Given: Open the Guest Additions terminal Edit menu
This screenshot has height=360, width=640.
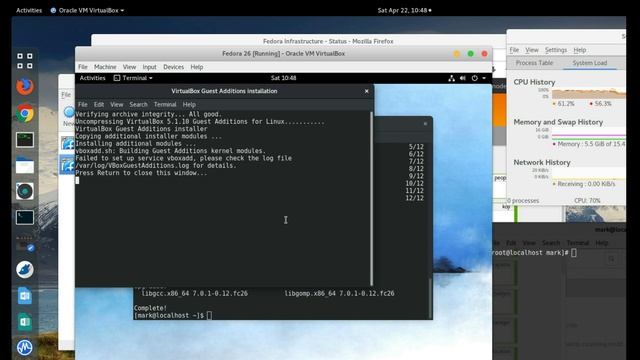Looking at the screenshot, I should 99,104.
